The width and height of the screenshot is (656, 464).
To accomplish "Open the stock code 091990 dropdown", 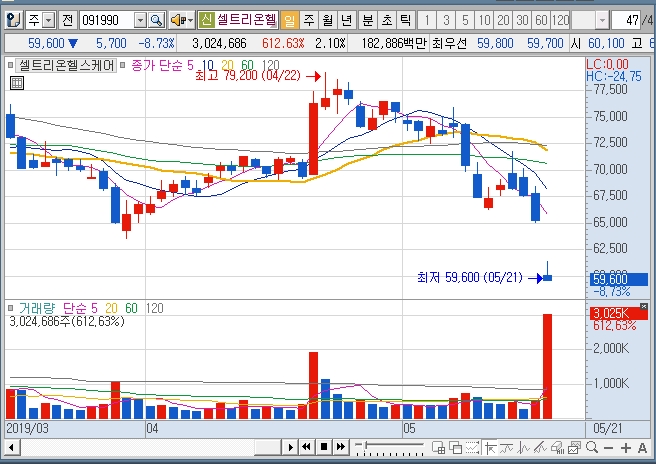I will pyautogui.click(x=141, y=20).
